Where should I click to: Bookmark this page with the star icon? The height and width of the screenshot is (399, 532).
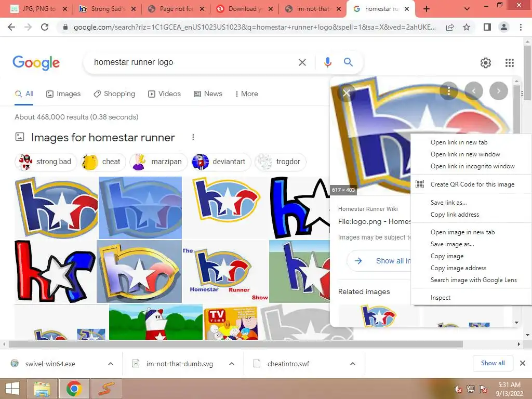(467, 27)
